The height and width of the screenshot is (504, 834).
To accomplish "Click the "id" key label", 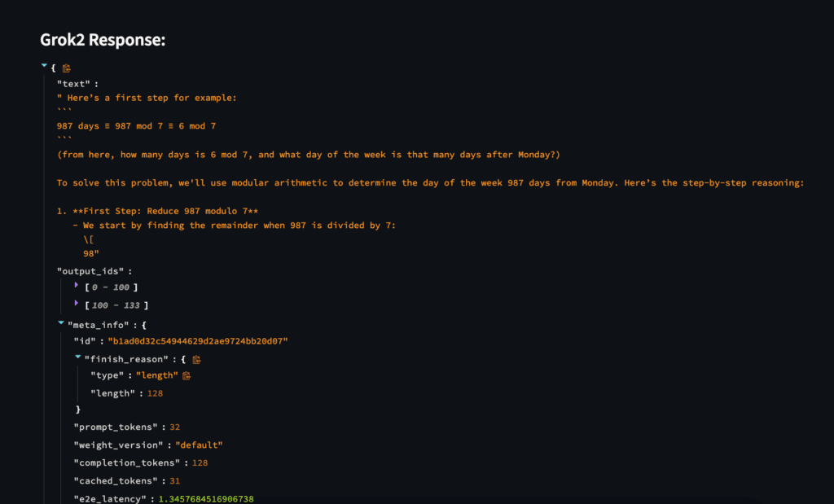I will coord(85,341).
